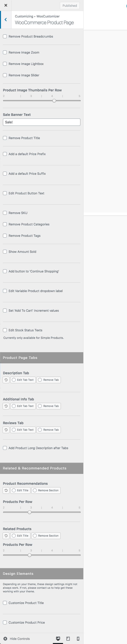
Task: Check Customize Product Price
Action: (5, 622)
